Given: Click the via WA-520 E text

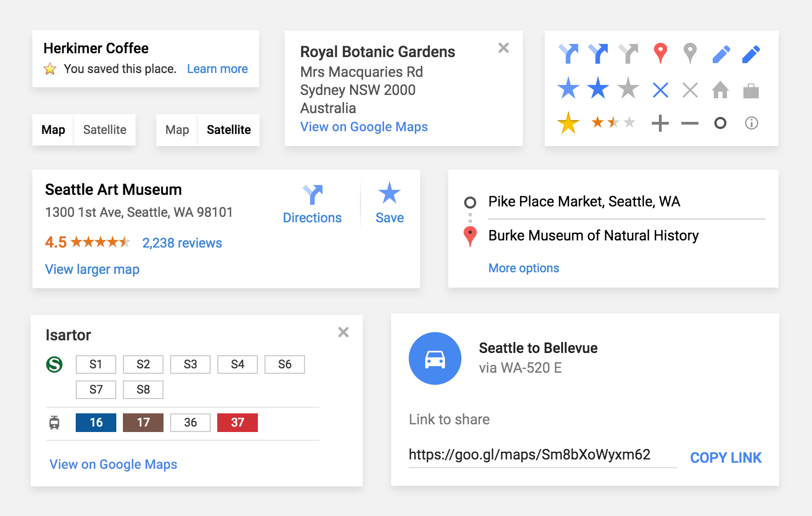Looking at the screenshot, I should click(x=520, y=368).
